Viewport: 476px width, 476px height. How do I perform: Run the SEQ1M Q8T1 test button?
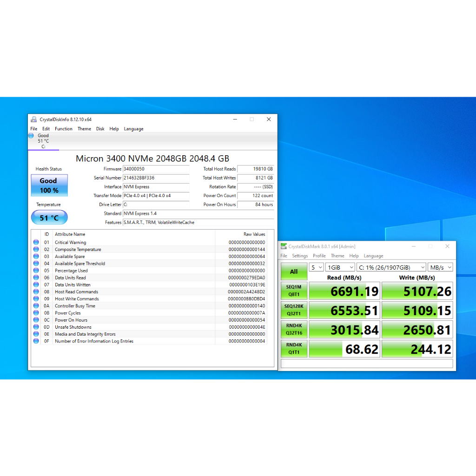tap(294, 291)
